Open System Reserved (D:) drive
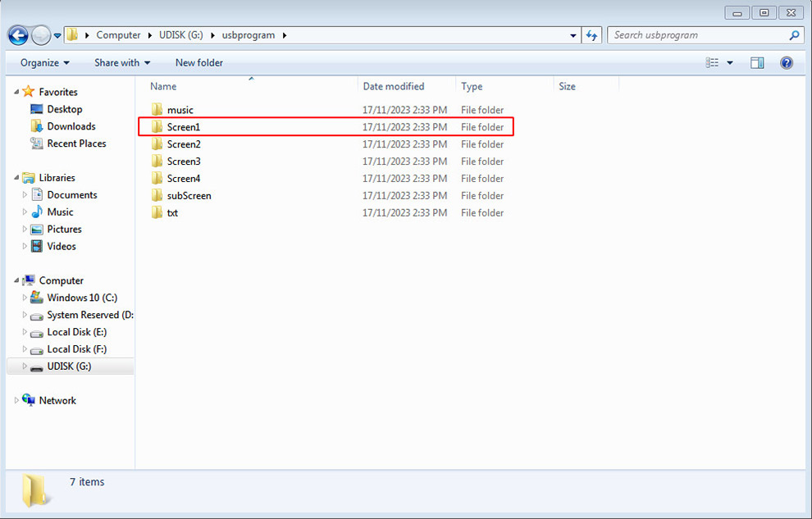This screenshot has width=812, height=519. 90,315
